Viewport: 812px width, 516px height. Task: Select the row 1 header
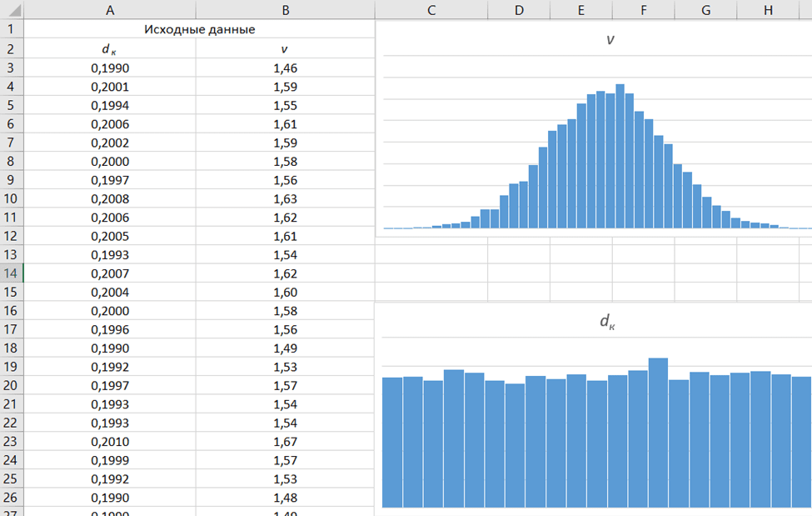[x=12, y=29]
